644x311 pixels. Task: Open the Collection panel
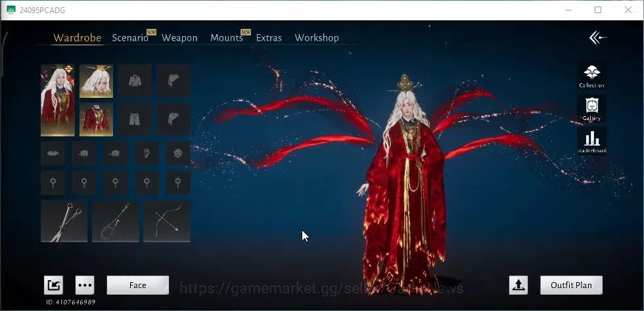[591, 77]
